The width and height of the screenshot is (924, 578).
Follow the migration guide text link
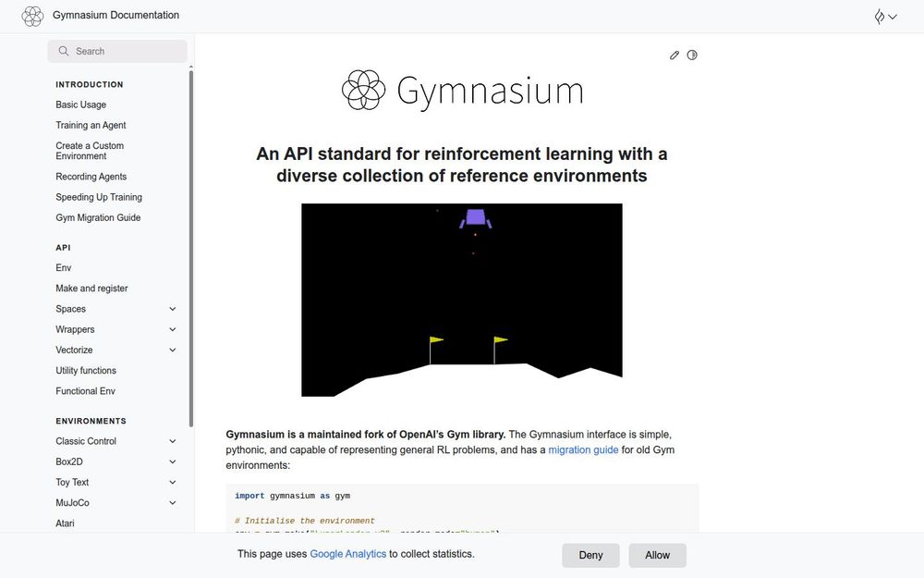[583, 449]
